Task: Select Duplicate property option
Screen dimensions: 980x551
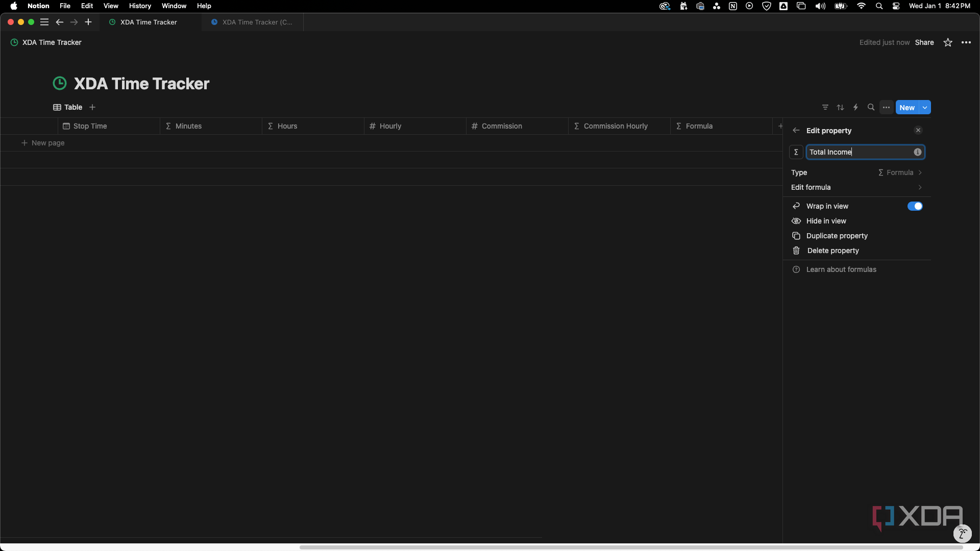Action: (857, 236)
